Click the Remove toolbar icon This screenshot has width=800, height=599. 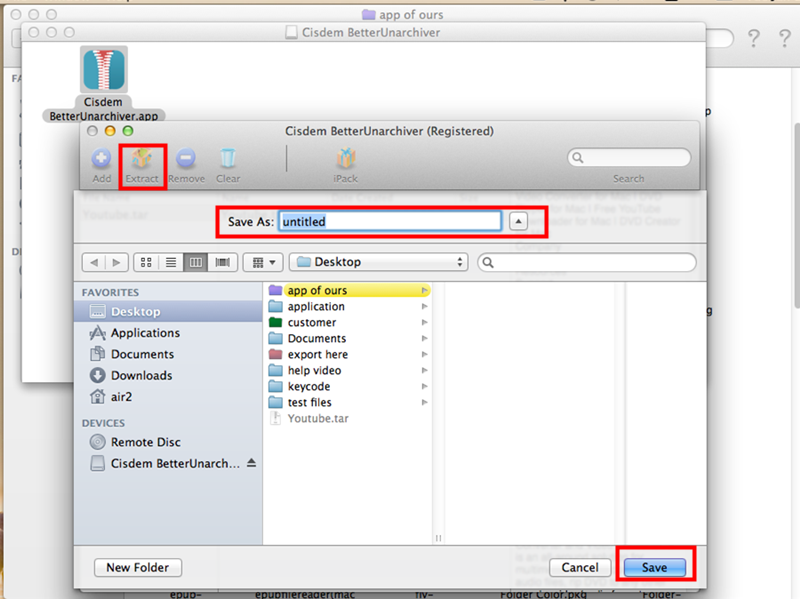point(186,159)
